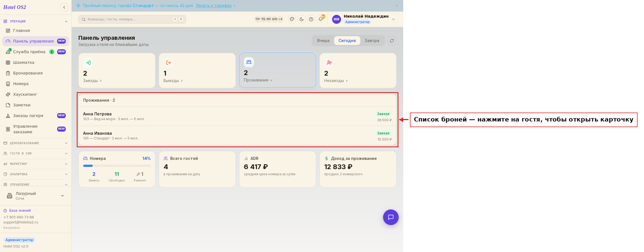This screenshot has width=644, height=252.
Task: Click the Незаезды no-show icon
Action: (329, 63)
